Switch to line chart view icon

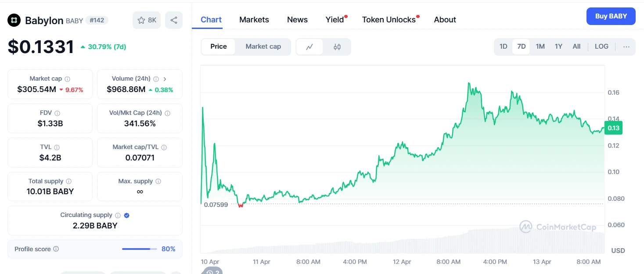[309, 47]
